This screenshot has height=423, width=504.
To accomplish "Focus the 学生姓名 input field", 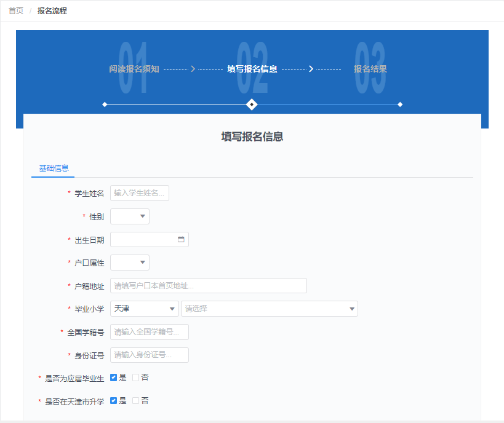I will (140, 193).
